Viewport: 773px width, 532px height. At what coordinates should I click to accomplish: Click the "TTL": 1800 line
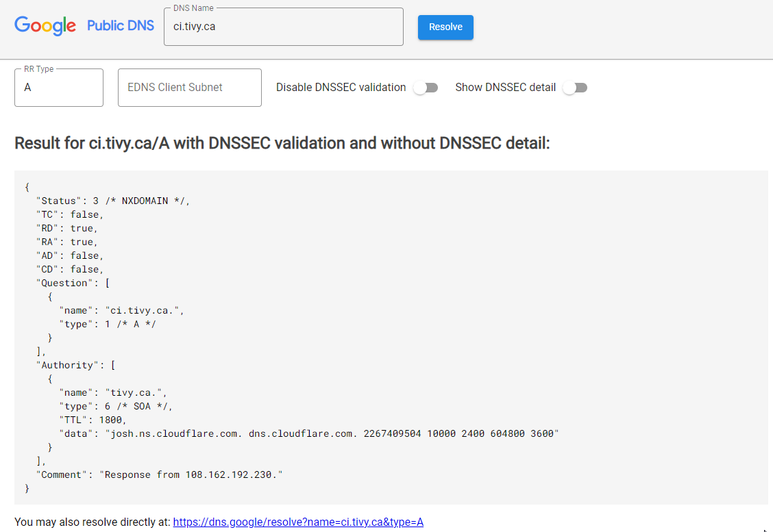coord(93,420)
